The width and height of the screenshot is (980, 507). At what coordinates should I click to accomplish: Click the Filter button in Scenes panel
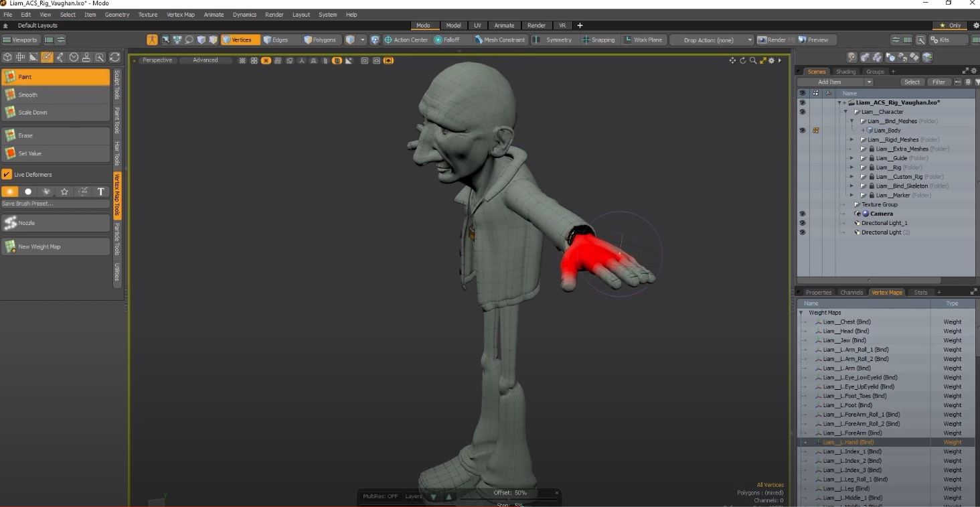point(938,82)
